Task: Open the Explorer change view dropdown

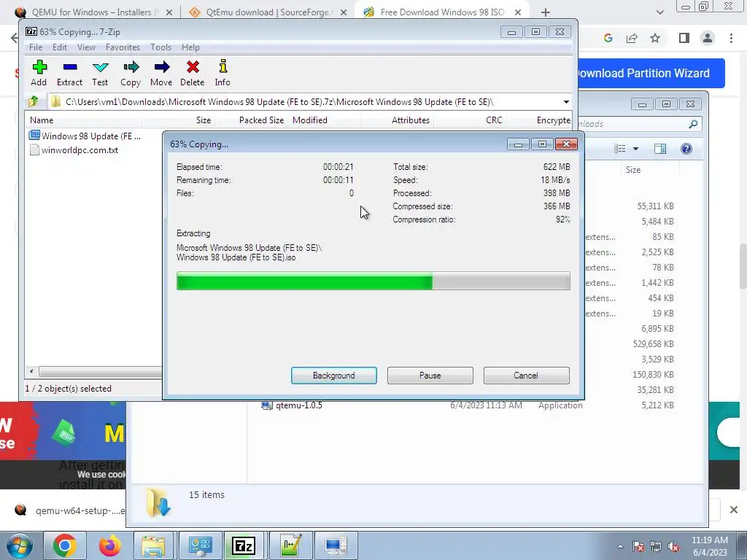Action: click(635, 149)
